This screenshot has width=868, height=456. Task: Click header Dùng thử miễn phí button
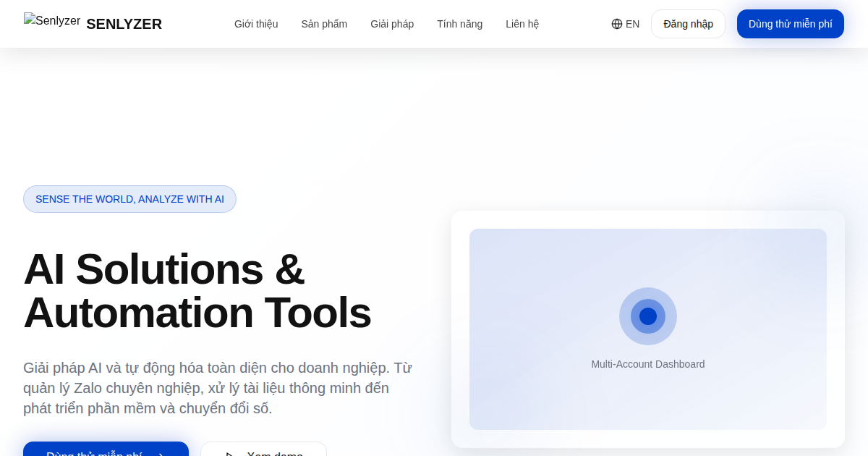coord(791,24)
